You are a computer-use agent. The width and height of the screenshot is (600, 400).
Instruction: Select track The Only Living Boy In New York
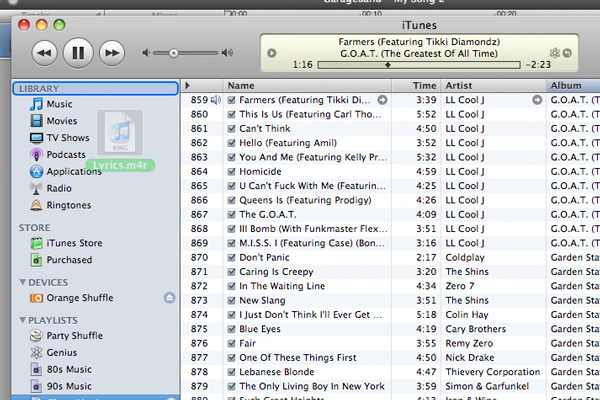pyautogui.click(x=312, y=386)
